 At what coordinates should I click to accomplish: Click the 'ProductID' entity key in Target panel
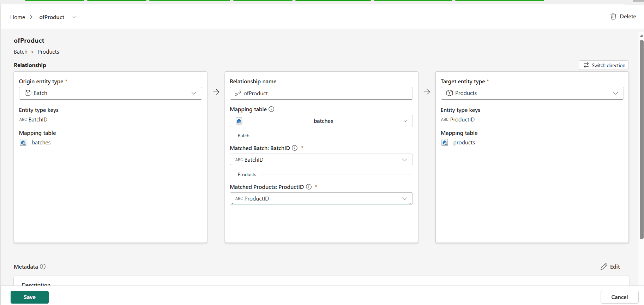coord(462,120)
